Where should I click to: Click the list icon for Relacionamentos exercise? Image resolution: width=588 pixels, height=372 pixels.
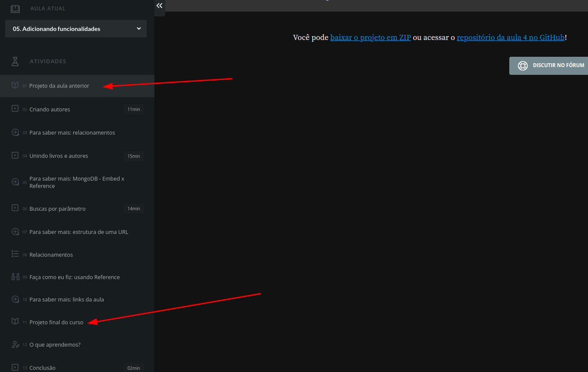tap(15, 254)
